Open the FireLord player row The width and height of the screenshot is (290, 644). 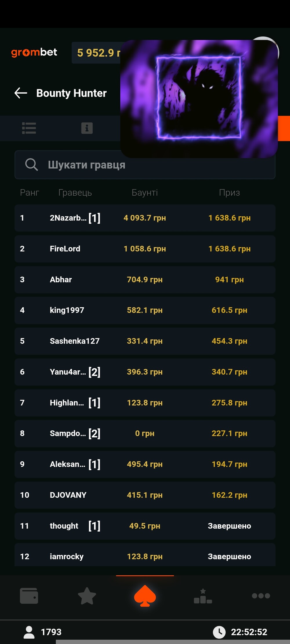pos(145,249)
